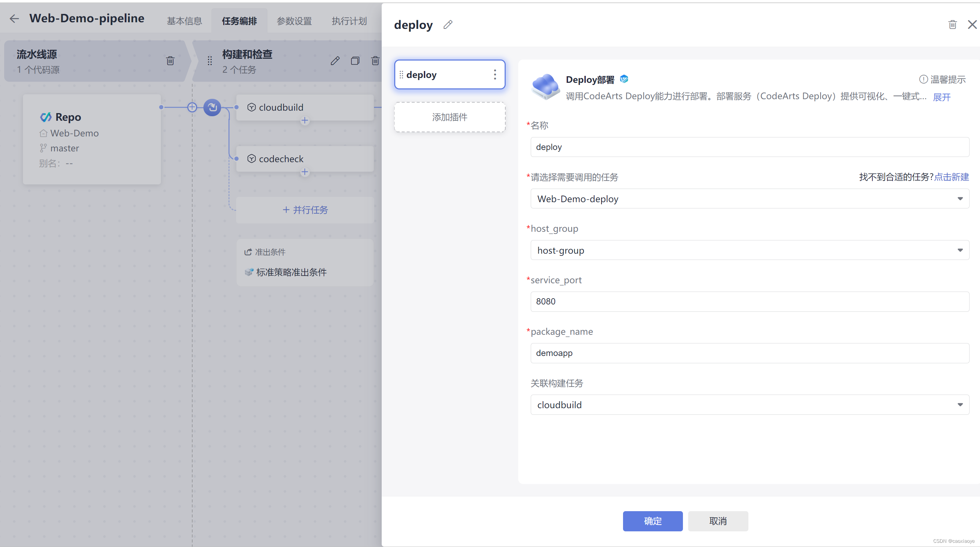
Task: Click the verified badge beside Deploy部署
Action: [624, 79]
